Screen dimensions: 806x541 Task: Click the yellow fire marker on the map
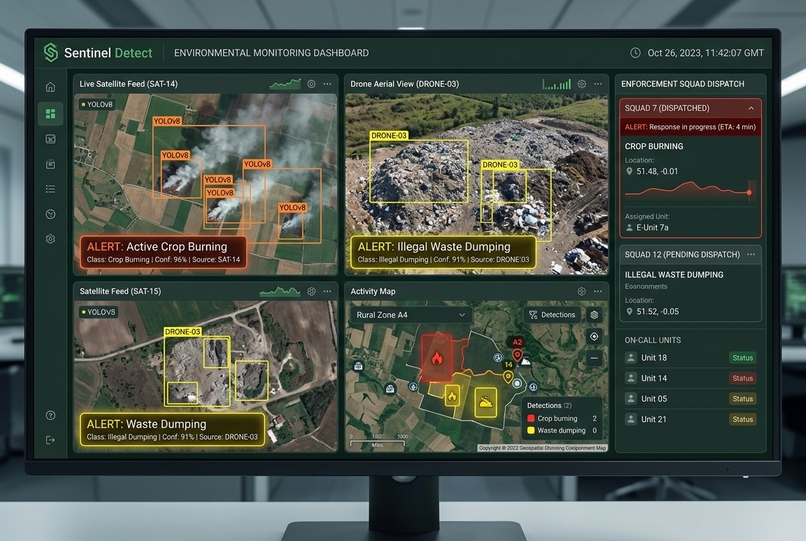coord(452,396)
